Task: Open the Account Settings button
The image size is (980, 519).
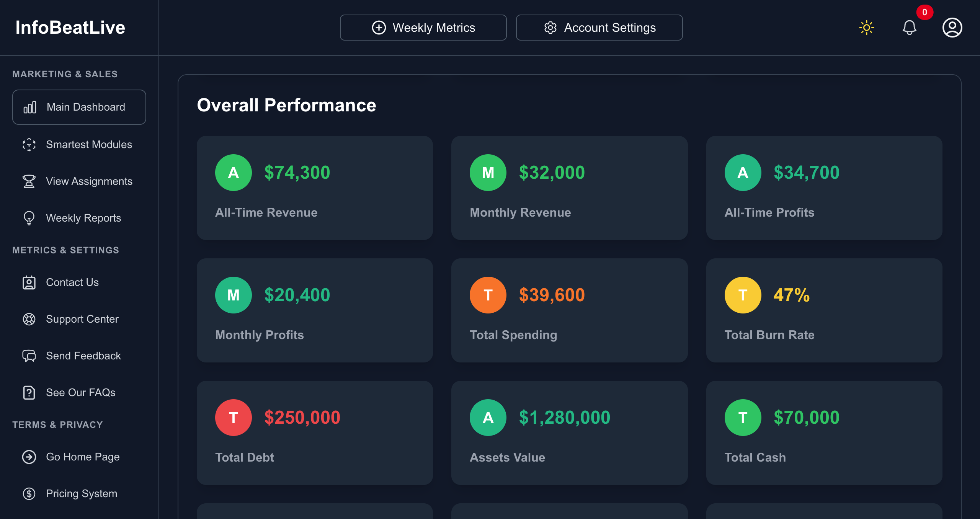Action: [599, 28]
